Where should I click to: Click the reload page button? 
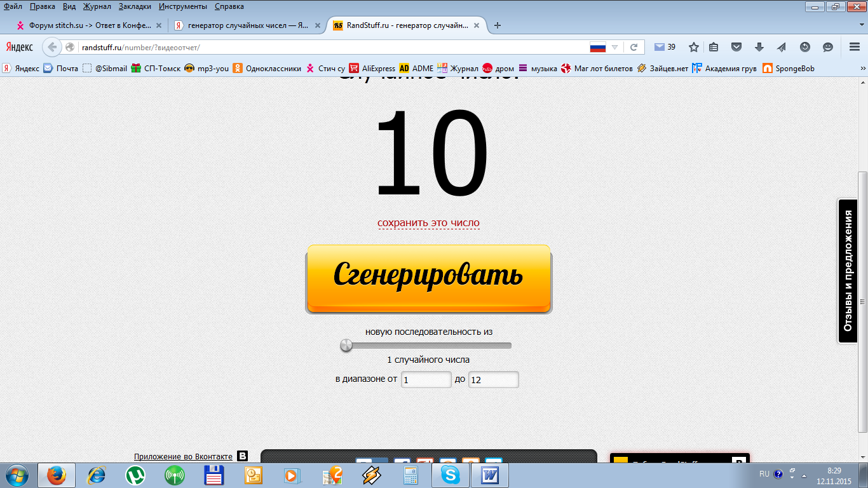(634, 47)
